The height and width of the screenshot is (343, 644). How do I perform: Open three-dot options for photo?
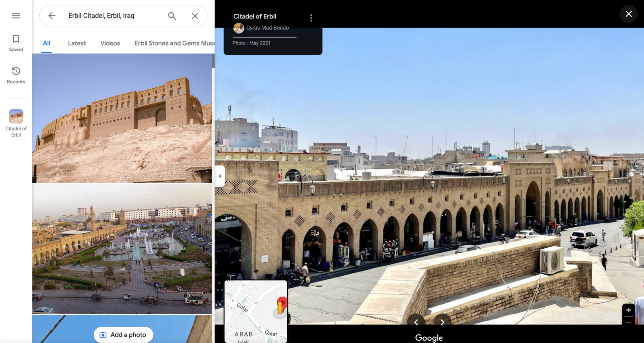pyautogui.click(x=311, y=18)
